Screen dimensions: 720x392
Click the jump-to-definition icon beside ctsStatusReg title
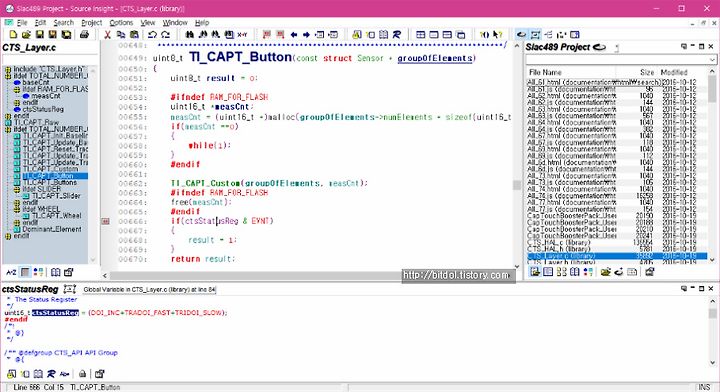(70, 289)
